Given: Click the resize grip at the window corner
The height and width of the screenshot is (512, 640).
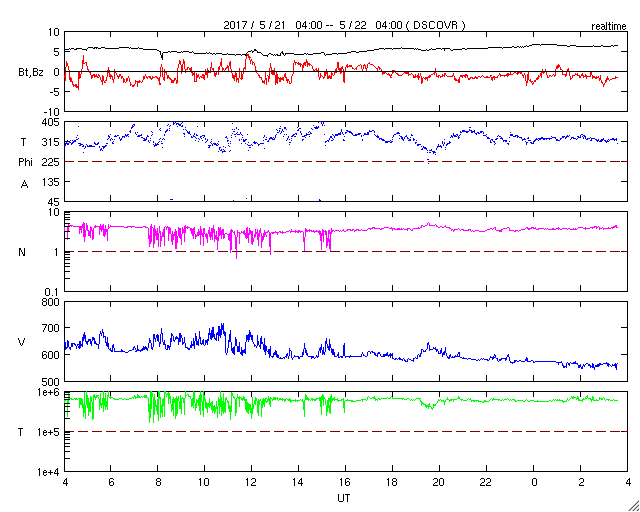Looking at the screenshot, I should click(x=634, y=506).
